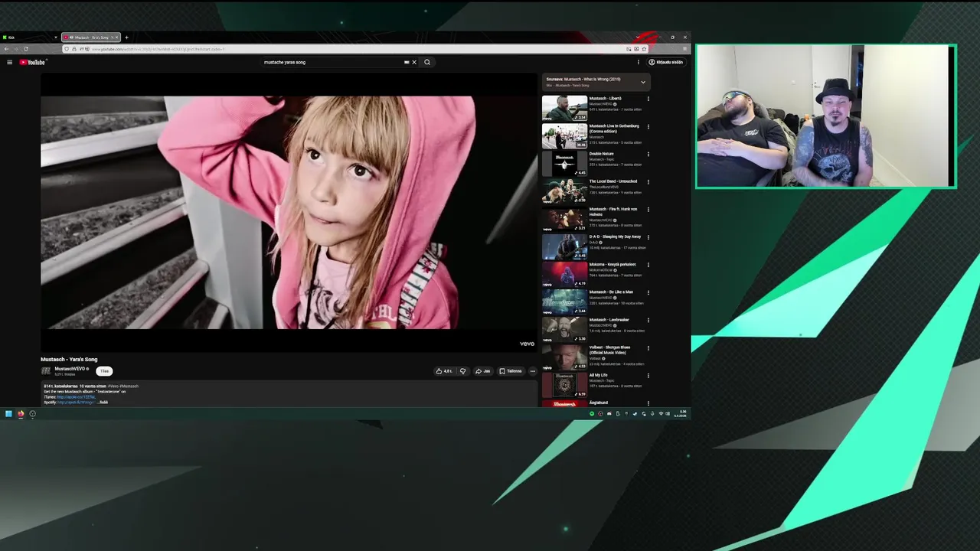Expand the Seuraava mix playlist panel
This screenshot has width=980, height=551.
tap(643, 82)
